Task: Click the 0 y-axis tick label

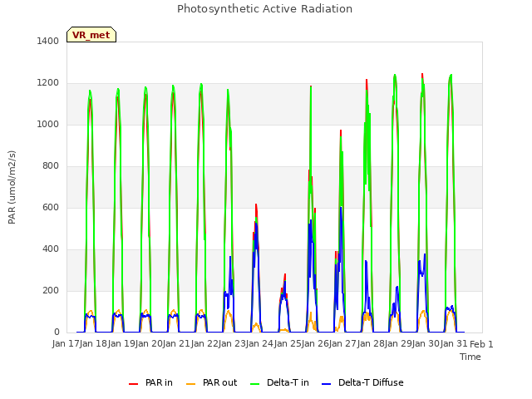Action: pos(57,332)
